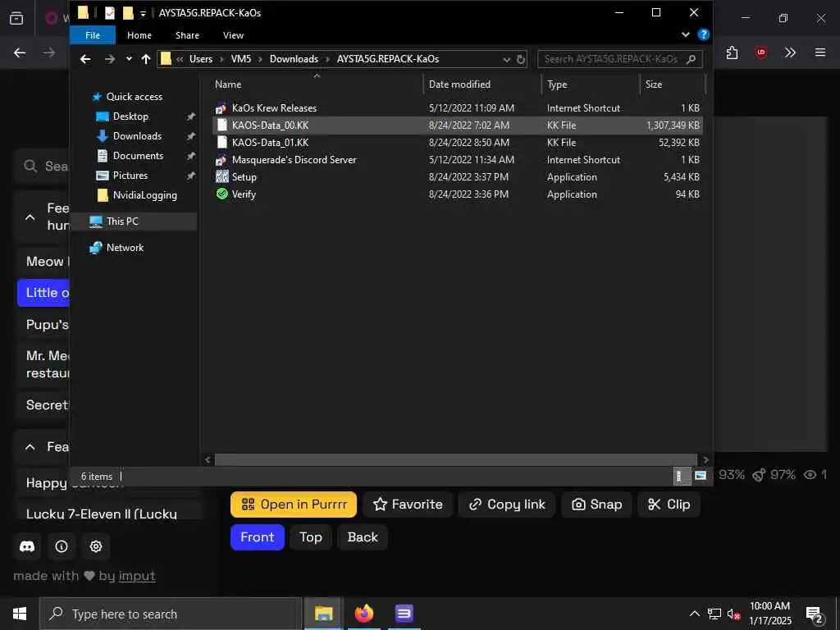Click the Copy link button
Screen dimensions: 840x630
pos(507,504)
